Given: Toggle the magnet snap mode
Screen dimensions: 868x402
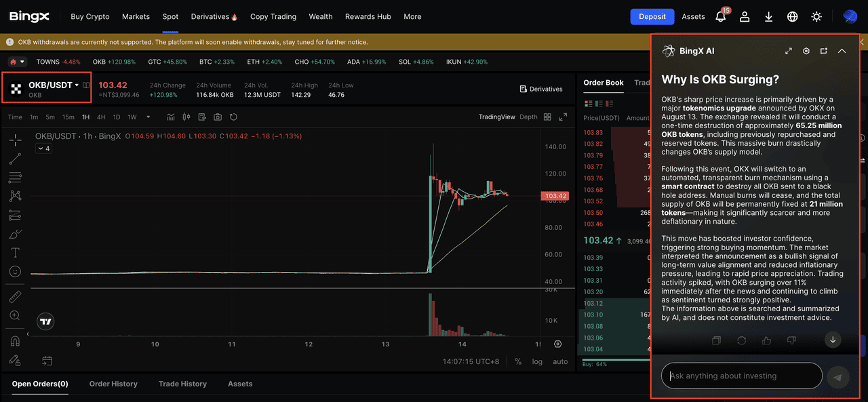Looking at the screenshot, I should tap(15, 341).
